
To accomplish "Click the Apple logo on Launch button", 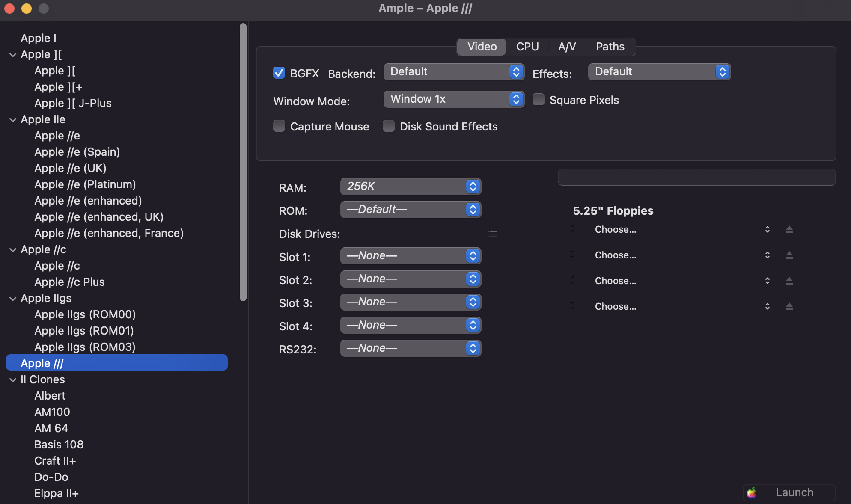I will tap(752, 493).
